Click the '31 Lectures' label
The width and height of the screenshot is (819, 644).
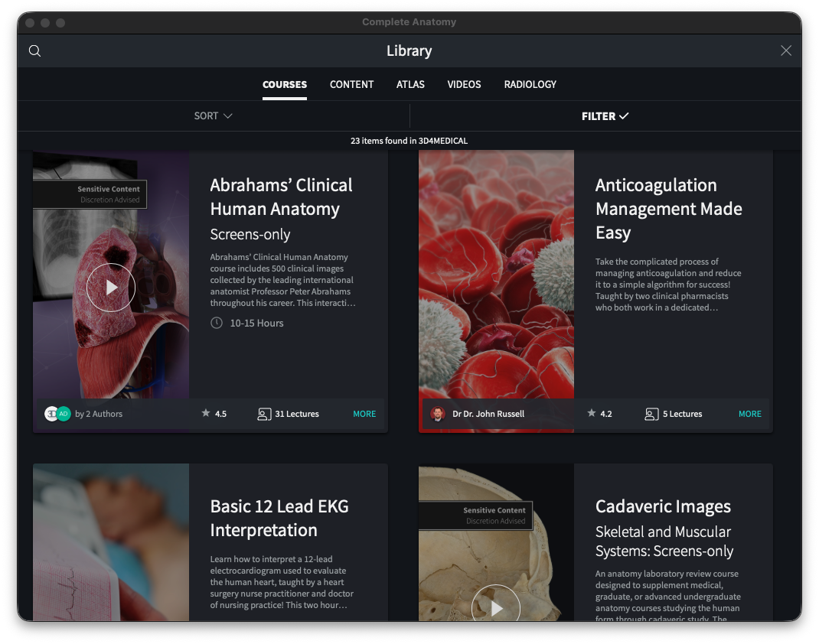[x=297, y=414]
